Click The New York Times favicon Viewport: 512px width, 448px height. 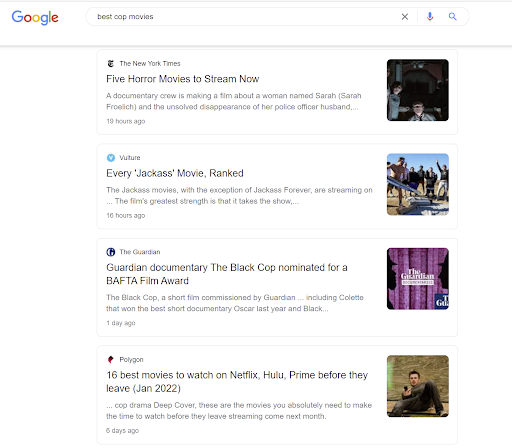[111, 63]
